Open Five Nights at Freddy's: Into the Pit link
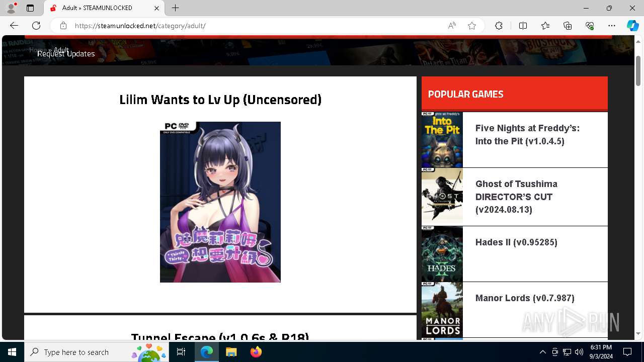 [x=527, y=135]
